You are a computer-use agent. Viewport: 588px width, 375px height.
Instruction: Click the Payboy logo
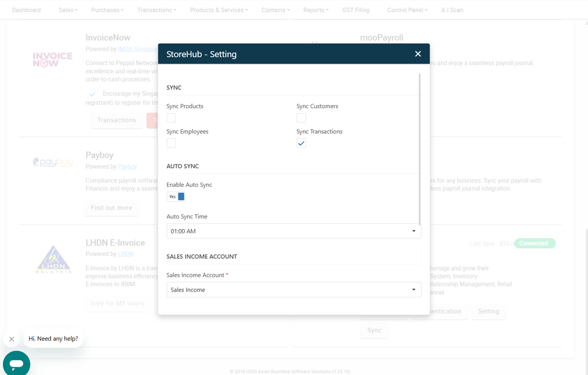[53, 162]
